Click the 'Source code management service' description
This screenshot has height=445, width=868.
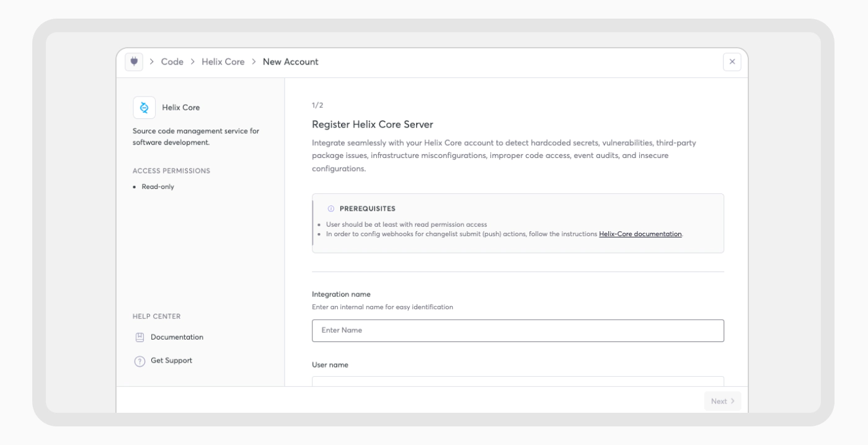[196, 136]
